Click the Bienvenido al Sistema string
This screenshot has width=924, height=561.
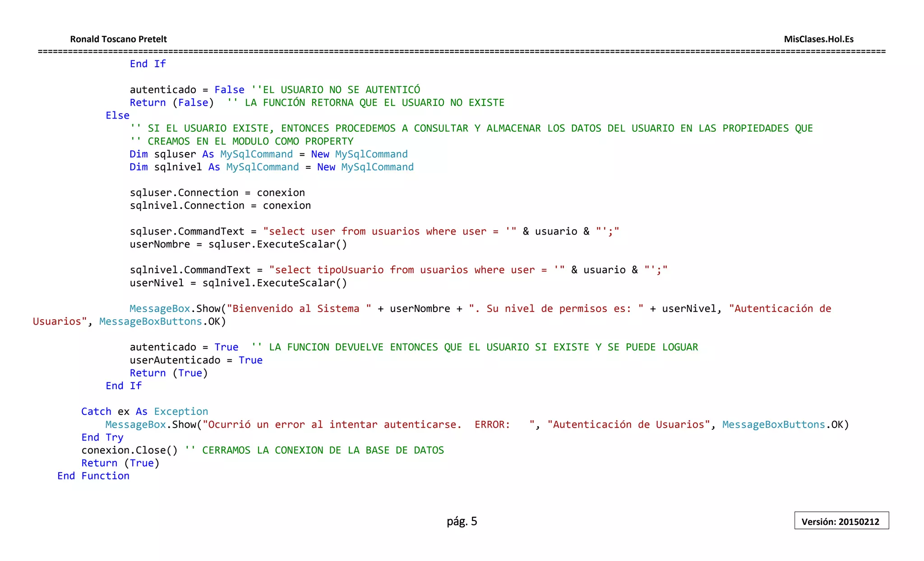(299, 308)
